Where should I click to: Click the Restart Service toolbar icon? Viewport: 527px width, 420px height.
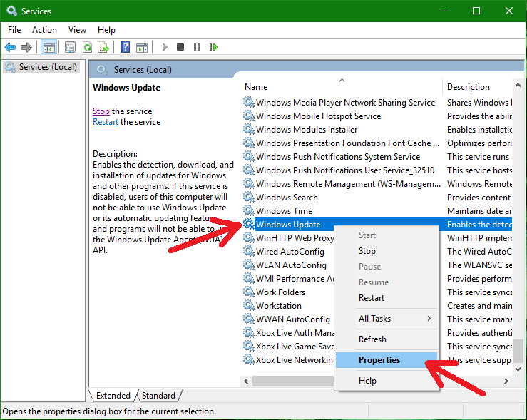(x=213, y=47)
